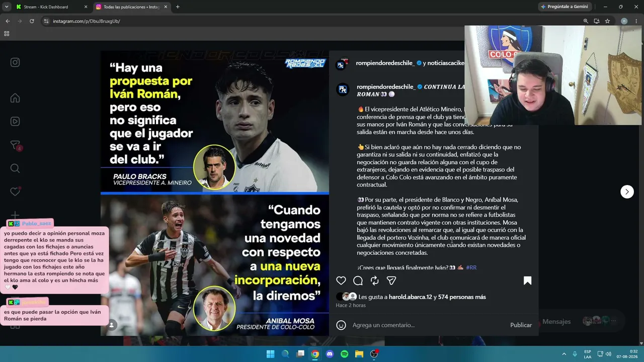Click the address bar URL instagram.com/p/DbuJBruxgUb/
The width and height of the screenshot is (644, 362).
pyautogui.click(x=87, y=21)
